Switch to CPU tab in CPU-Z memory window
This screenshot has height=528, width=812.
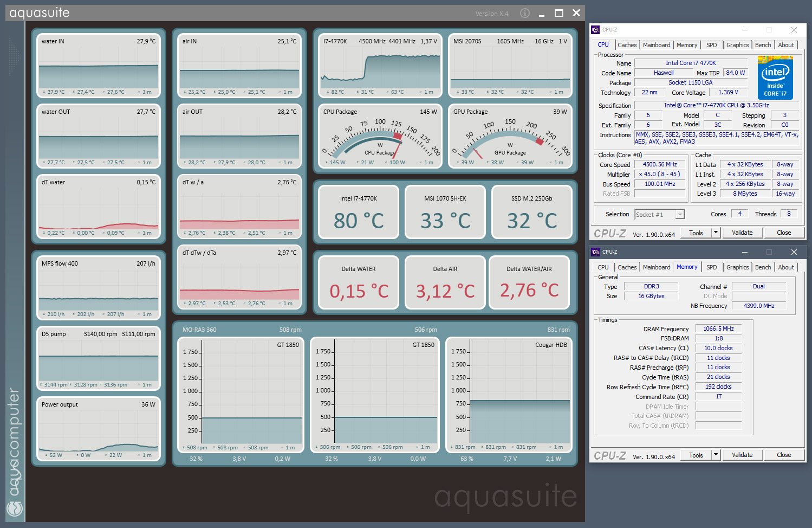tap(603, 267)
